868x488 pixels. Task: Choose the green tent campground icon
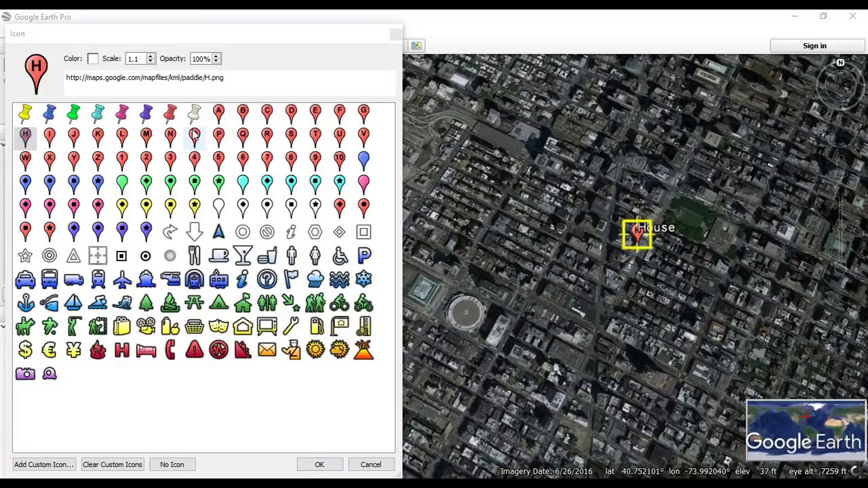pyautogui.click(x=218, y=303)
